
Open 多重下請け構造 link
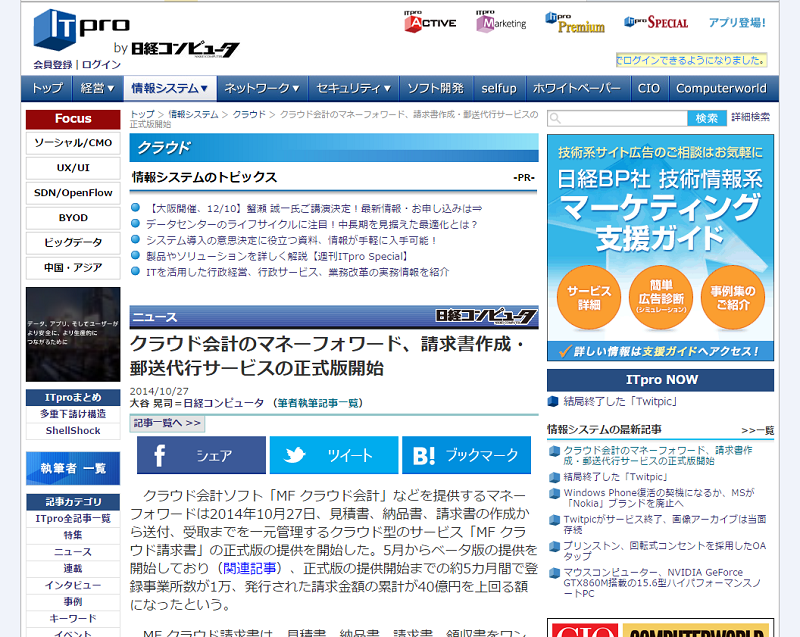(x=73, y=414)
